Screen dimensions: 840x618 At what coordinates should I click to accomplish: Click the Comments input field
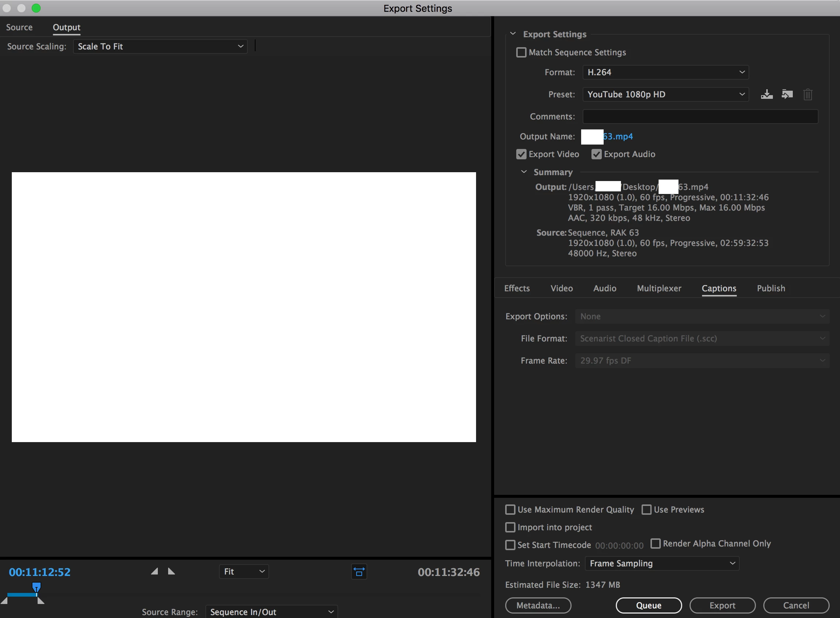(700, 117)
